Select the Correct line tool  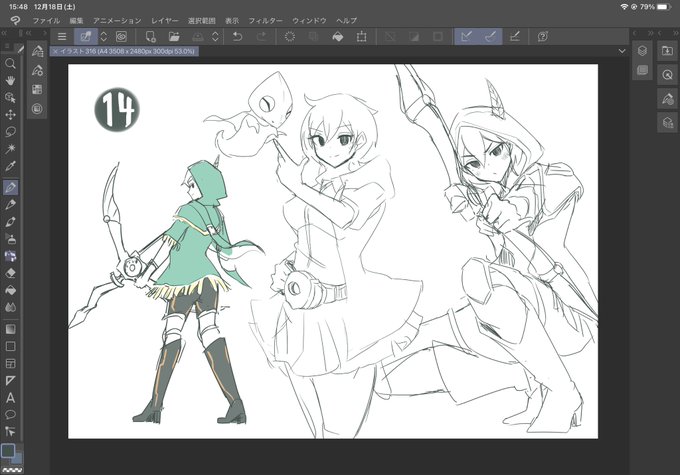click(10, 431)
